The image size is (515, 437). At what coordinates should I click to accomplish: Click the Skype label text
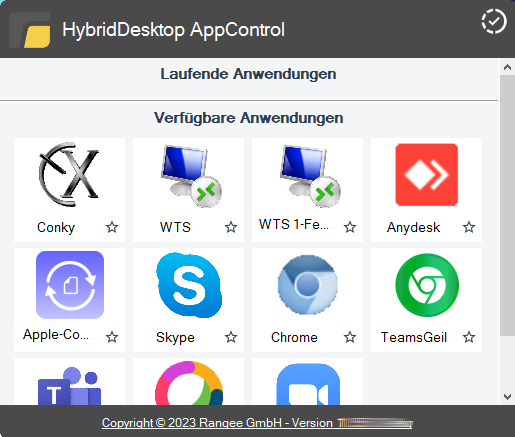[175, 338]
